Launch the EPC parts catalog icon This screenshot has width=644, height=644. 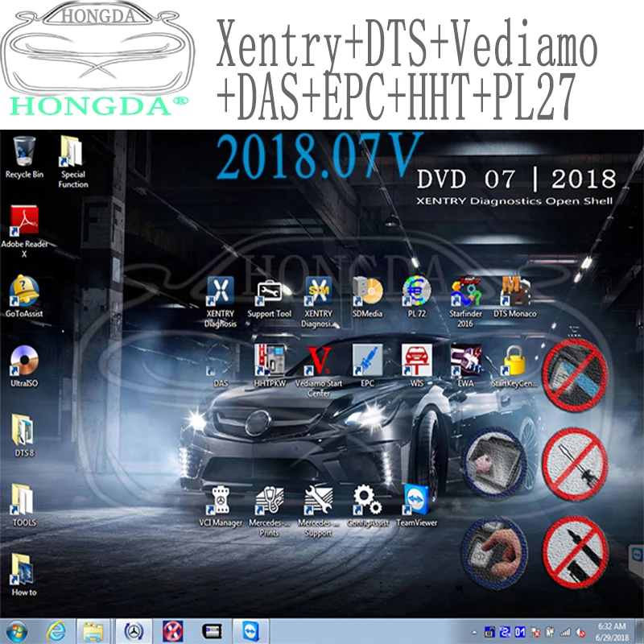click(x=368, y=366)
